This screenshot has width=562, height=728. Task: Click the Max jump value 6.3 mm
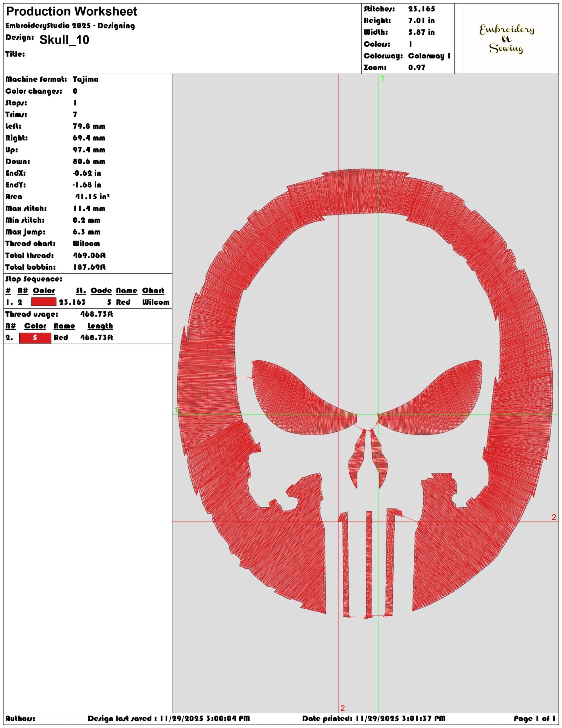pyautogui.click(x=87, y=232)
